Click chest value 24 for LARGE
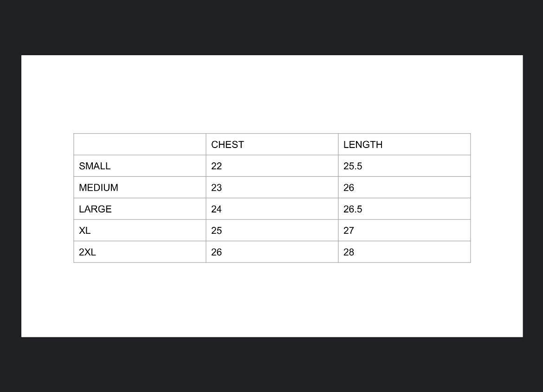This screenshot has height=392, width=543. 217,209
